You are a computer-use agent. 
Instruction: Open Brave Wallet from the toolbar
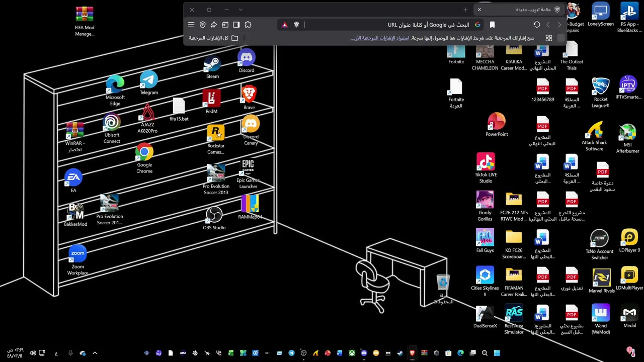click(225, 25)
